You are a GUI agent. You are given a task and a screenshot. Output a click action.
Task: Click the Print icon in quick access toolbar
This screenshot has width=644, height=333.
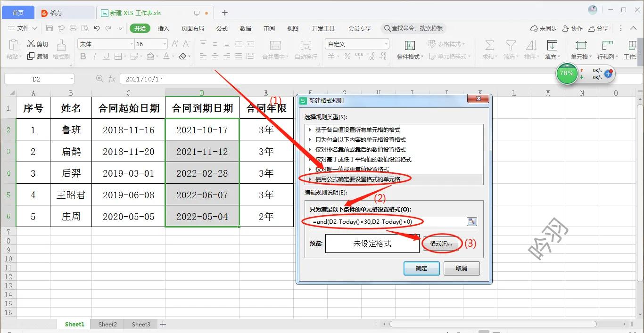73,28
